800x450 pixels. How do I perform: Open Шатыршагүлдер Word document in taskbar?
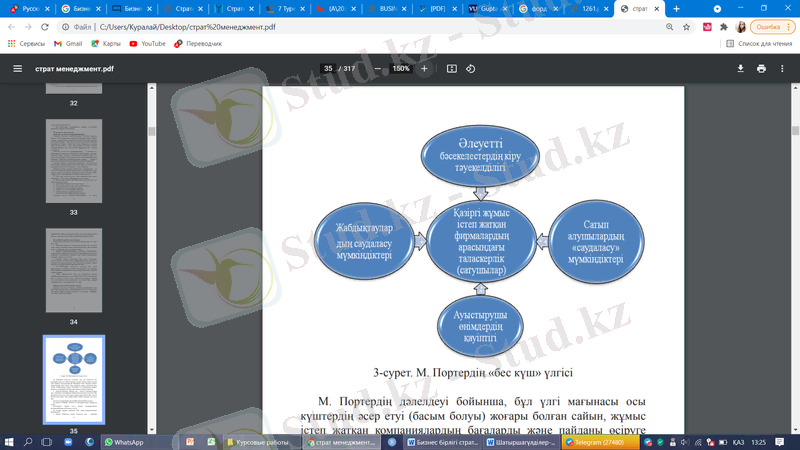coord(521,442)
